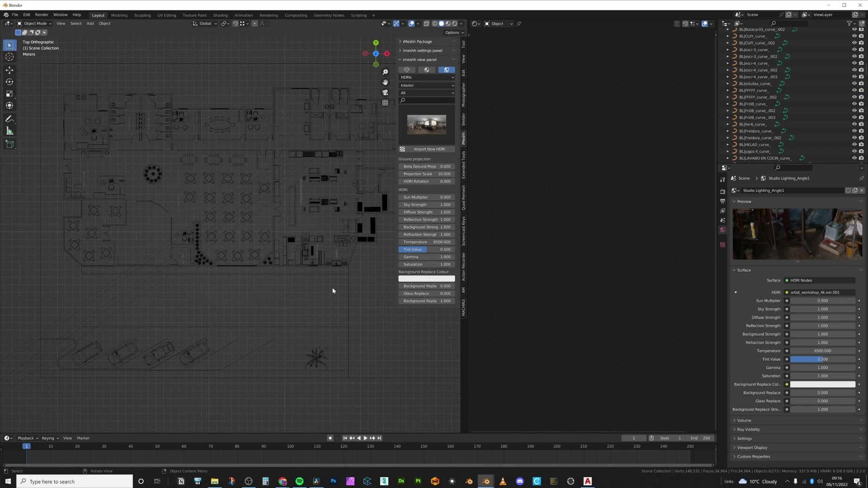Image resolution: width=868 pixels, height=488 pixels.
Task: Toggle X-ray in viewport header
Action: [x=426, y=24]
